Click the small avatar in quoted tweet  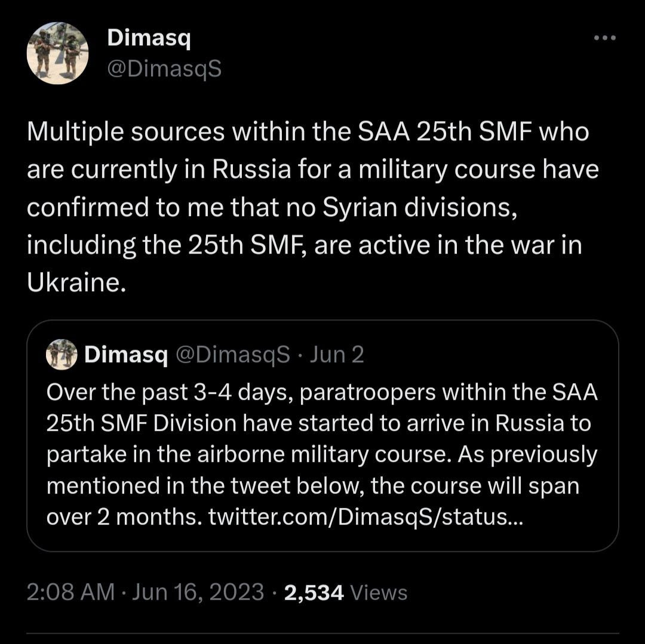pyautogui.click(x=62, y=355)
